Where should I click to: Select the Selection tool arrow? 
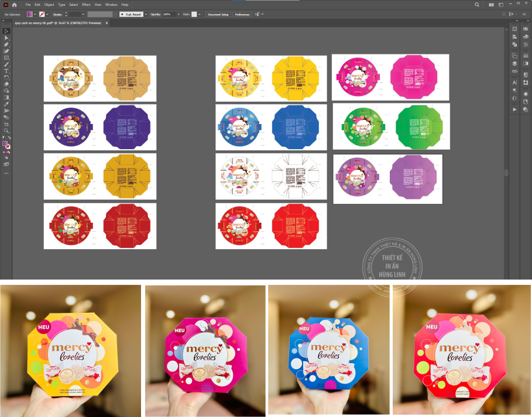[x=6, y=31]
